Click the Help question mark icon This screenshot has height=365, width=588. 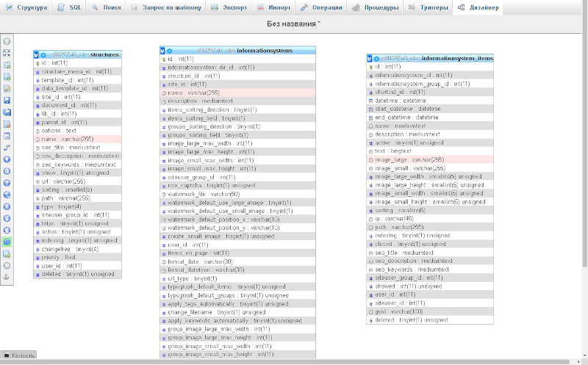pos(7,183)
